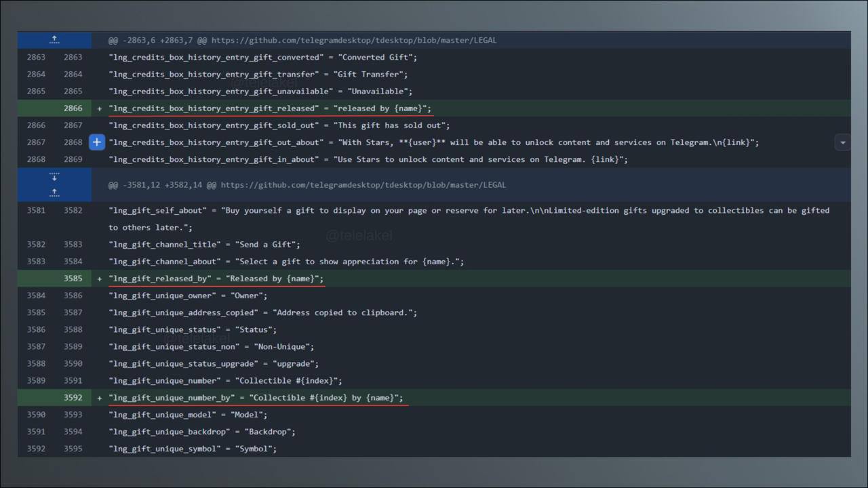Click the plus marker on line 3592
The height and width of the screenshot is (488, 868).
click(x=100, y=398)
